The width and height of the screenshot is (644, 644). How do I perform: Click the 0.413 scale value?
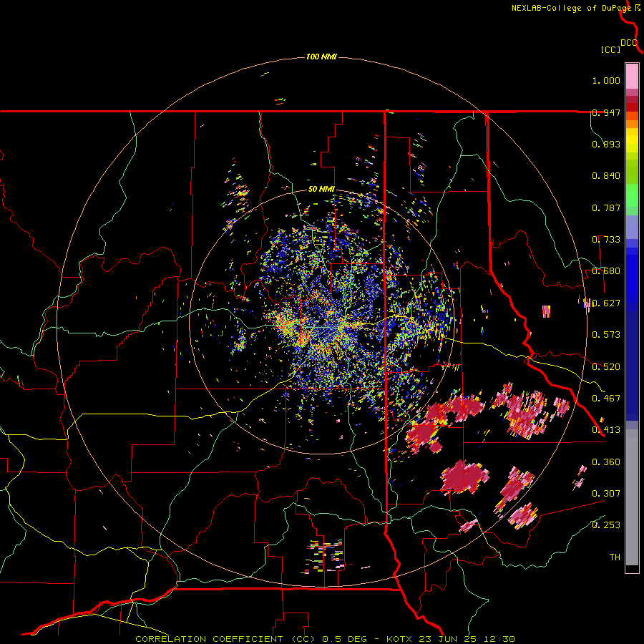(606, 430)
